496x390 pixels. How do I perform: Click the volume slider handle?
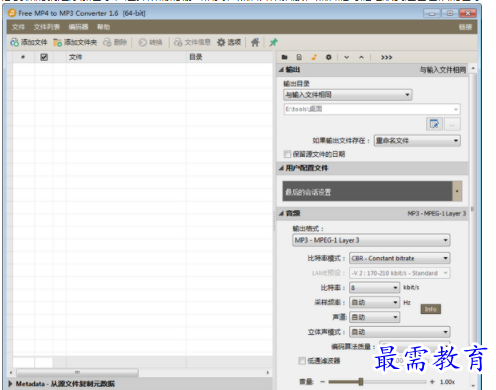tap(361, 382)
